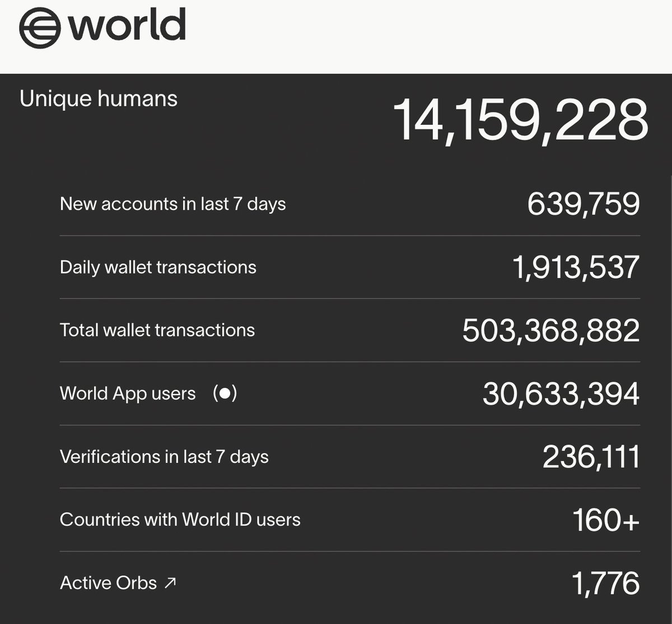Viewport: 672px width, 624px height.
Task: Select the value 1,776
Action: pyautogui.click(x=606, y=583)
